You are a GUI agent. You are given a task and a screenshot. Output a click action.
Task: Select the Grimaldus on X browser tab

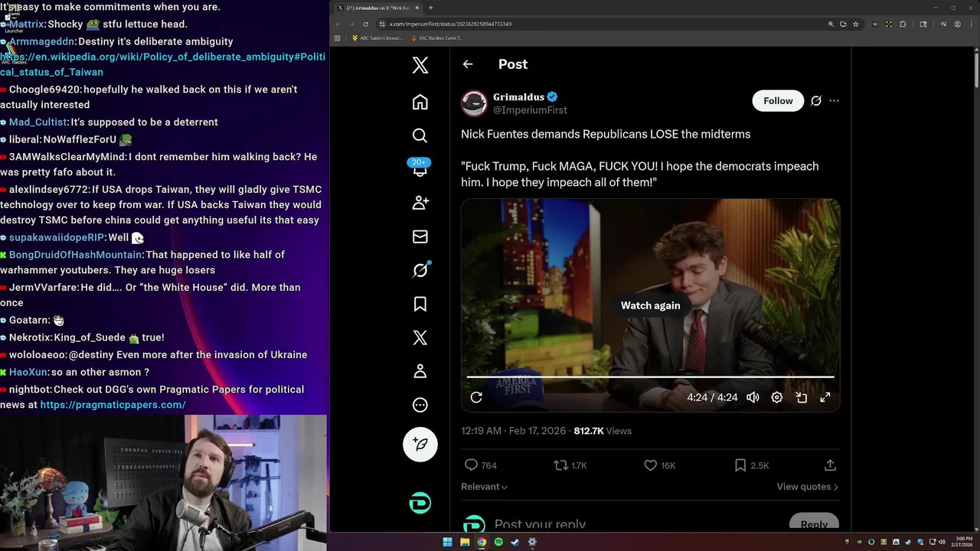377,8
